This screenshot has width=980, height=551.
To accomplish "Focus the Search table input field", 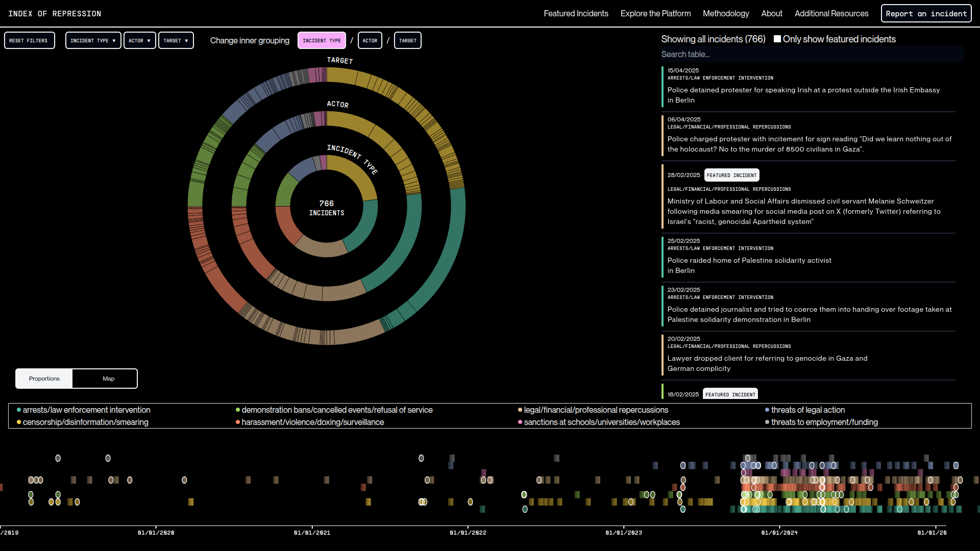I will 812,55.
